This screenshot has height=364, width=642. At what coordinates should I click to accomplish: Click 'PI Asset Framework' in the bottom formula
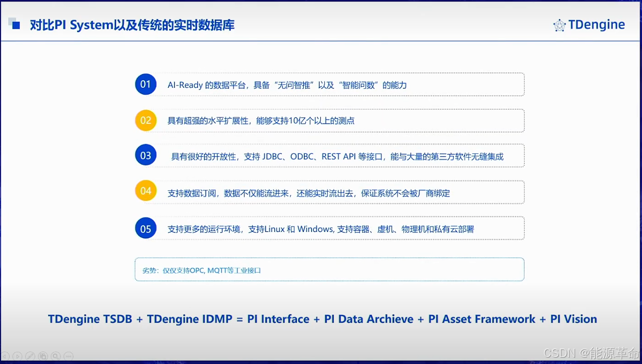[482, 319]
